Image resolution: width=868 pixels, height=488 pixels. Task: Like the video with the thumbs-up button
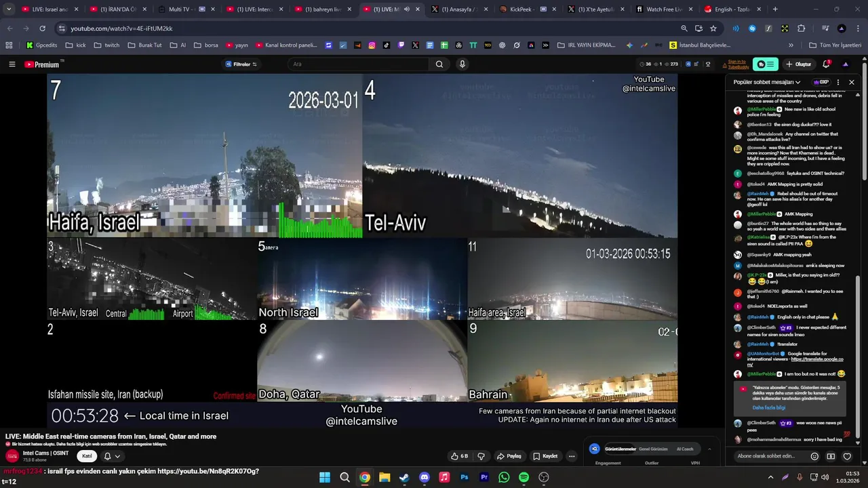click(x=459, y=456)
